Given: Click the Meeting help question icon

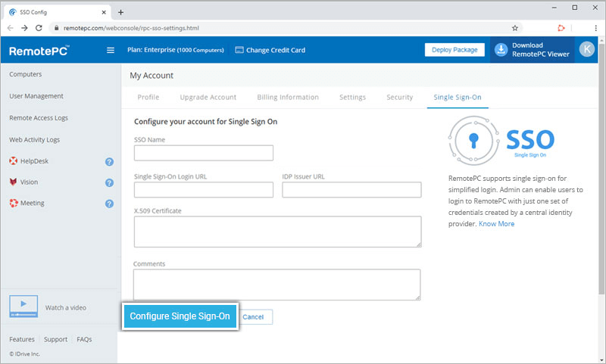Looking at the screenshot, I should (x=109, y=204).
